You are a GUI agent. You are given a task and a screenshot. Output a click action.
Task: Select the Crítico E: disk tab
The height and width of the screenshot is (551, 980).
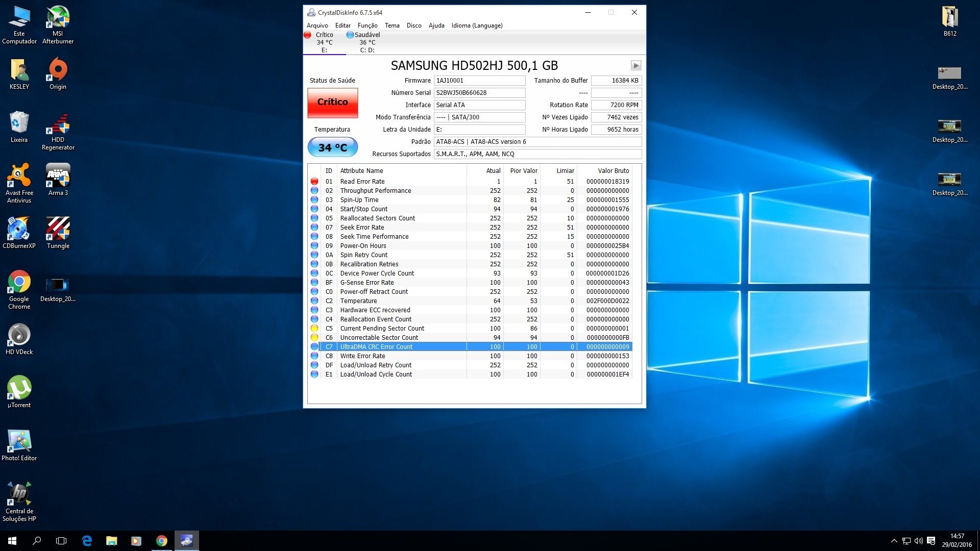[324, 42]
